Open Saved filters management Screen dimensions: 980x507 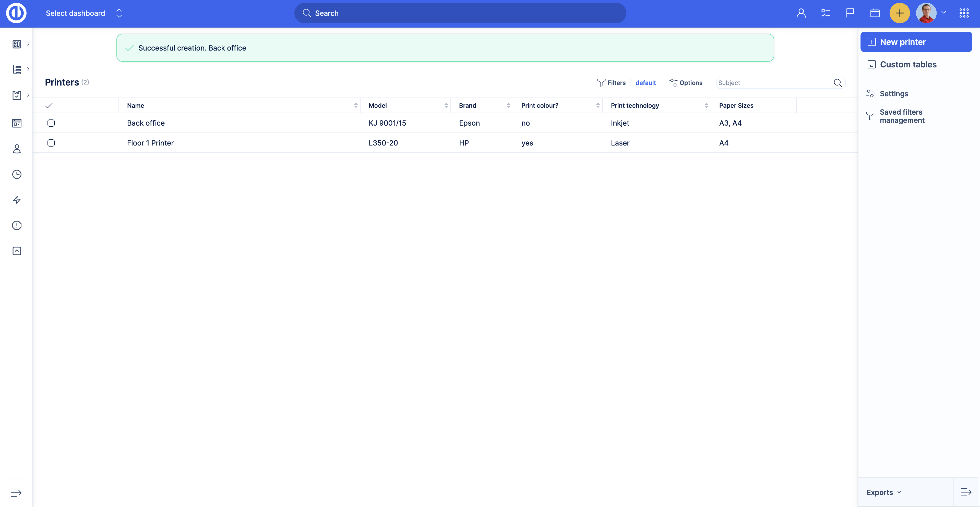pos(901,116)
